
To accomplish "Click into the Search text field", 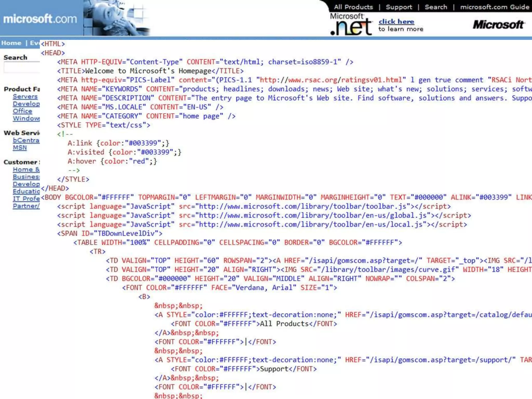I will click(x=22, y=68).
